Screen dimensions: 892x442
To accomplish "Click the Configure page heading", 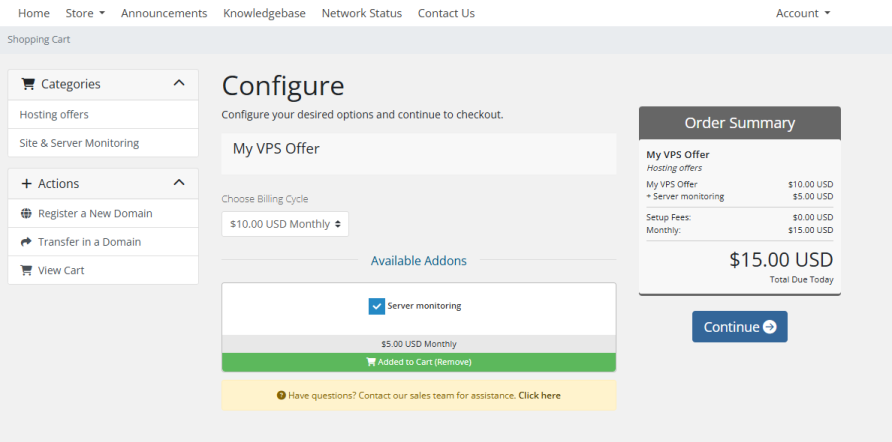I will coord(283,86).
